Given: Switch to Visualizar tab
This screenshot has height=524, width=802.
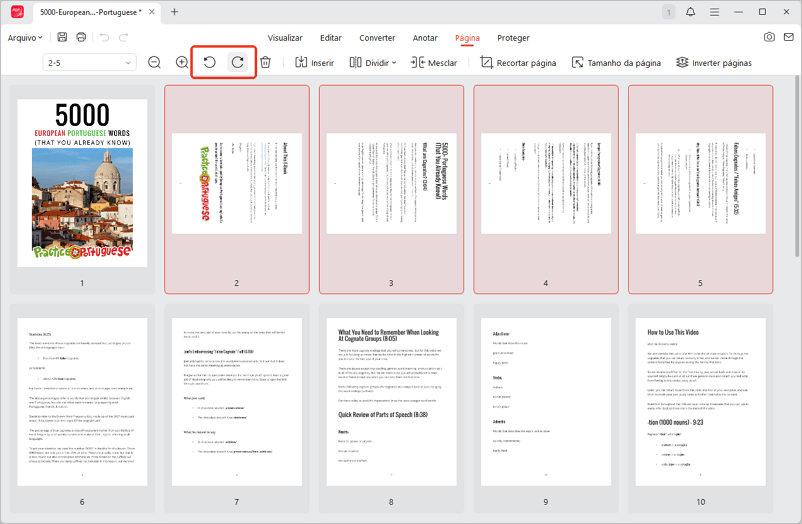Looking at the screenshot, I should [x=285, y=38].
